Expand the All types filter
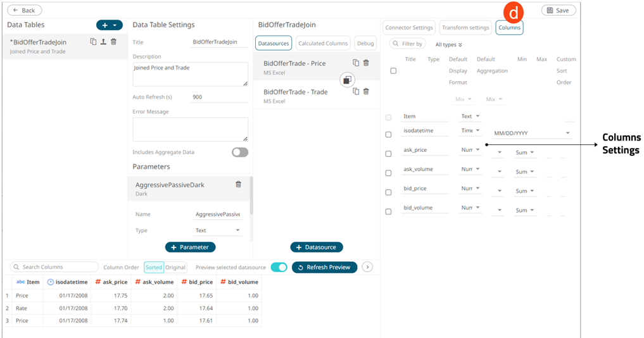Screen dimensions: 644x338 tap(449, 44)
